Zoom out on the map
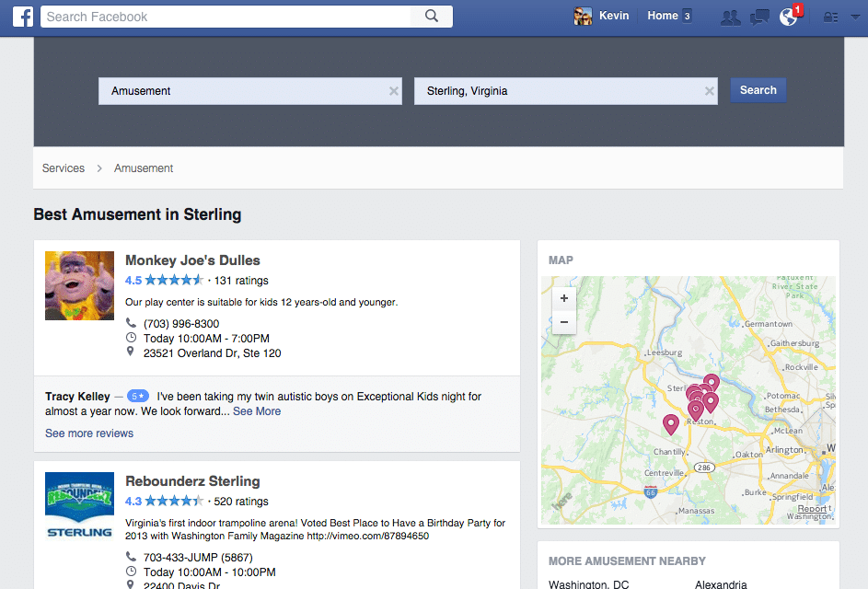 click(x=564, y=322)
